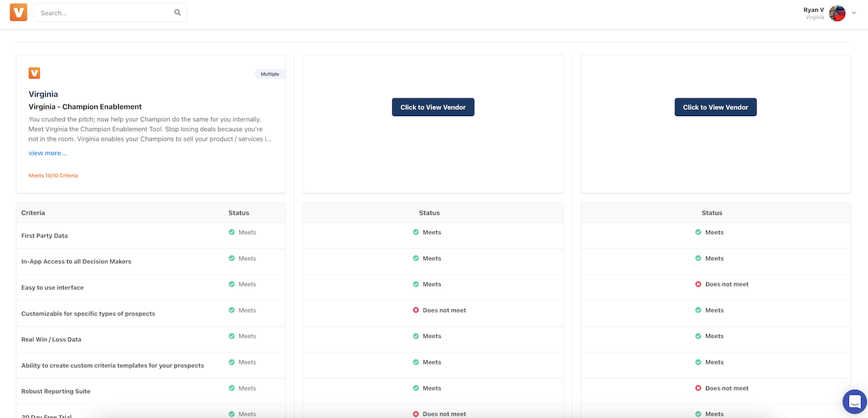868x418 pixels.
Task: Click middle vendor custom templates check icon
Action: pyautogui.click(x=416, y=362)
